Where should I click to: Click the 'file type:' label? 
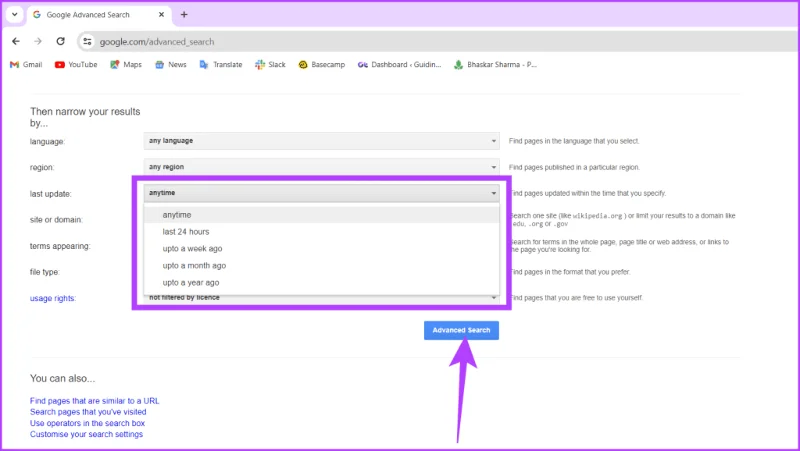click(x=45, y=272)
